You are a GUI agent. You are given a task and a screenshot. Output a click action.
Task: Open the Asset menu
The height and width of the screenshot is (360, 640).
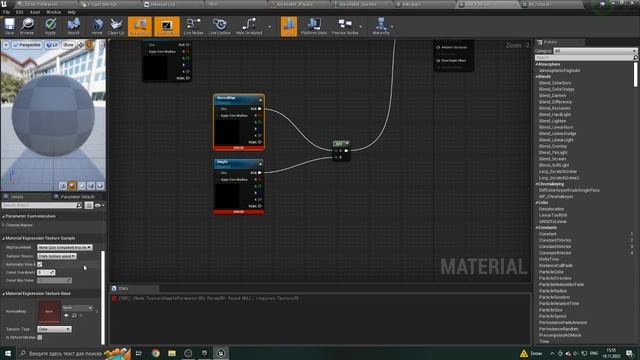(35, 12)
